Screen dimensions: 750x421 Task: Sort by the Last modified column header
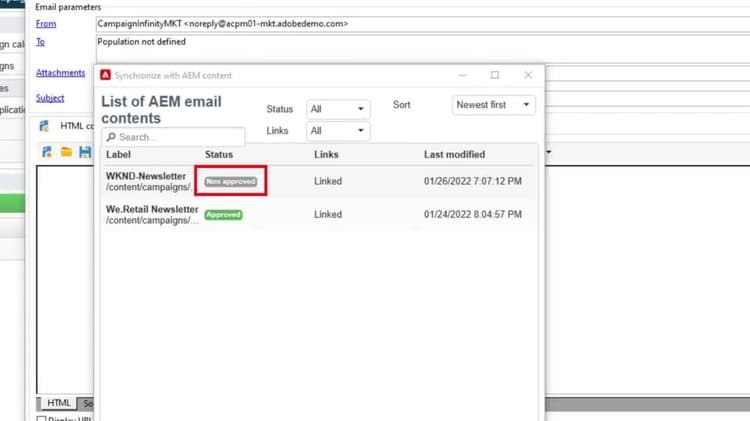(x=454, y=155)
